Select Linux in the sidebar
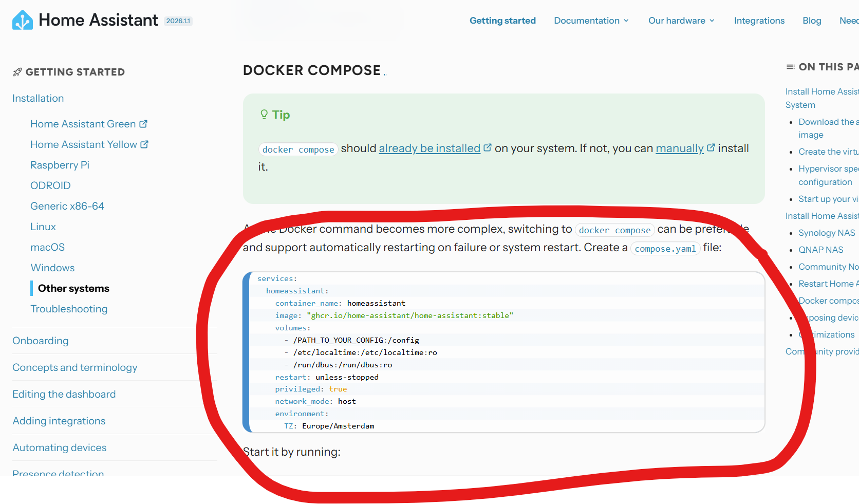The width and height of the screenshot is (859, 504). pos(43,227)
